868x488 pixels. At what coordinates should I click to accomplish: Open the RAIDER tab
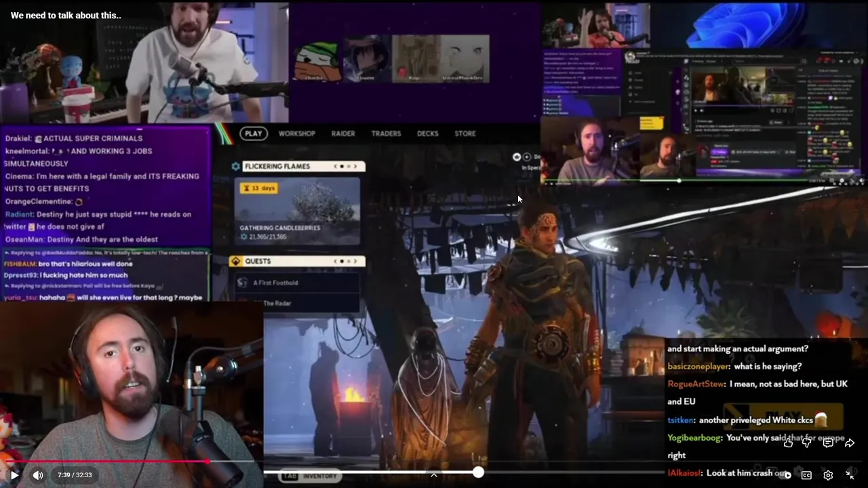[343, 134]
